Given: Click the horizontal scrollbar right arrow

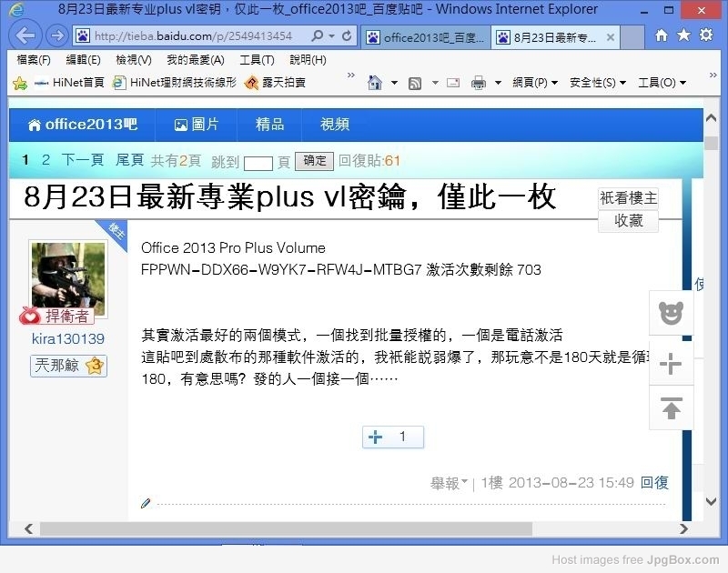Looking at the screenshot, I should click(x=685, y=528).
